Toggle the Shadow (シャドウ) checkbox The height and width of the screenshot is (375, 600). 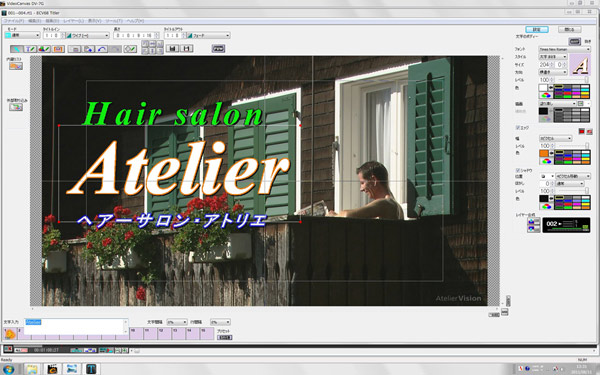click(x=518, y=170)
